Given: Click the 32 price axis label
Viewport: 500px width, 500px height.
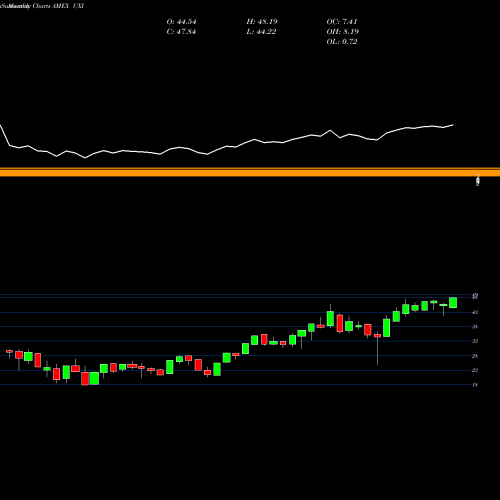Looking at the screenshot, I should coord(475,341).
